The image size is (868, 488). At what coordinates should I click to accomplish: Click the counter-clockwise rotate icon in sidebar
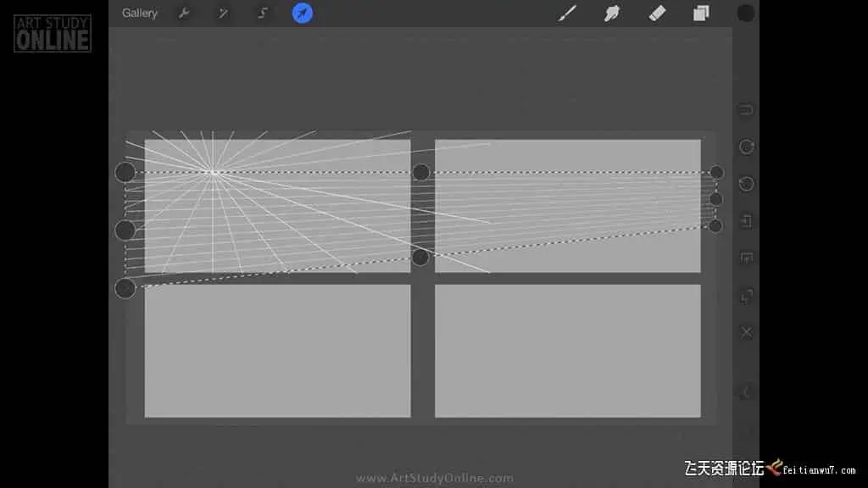(746, 184)
